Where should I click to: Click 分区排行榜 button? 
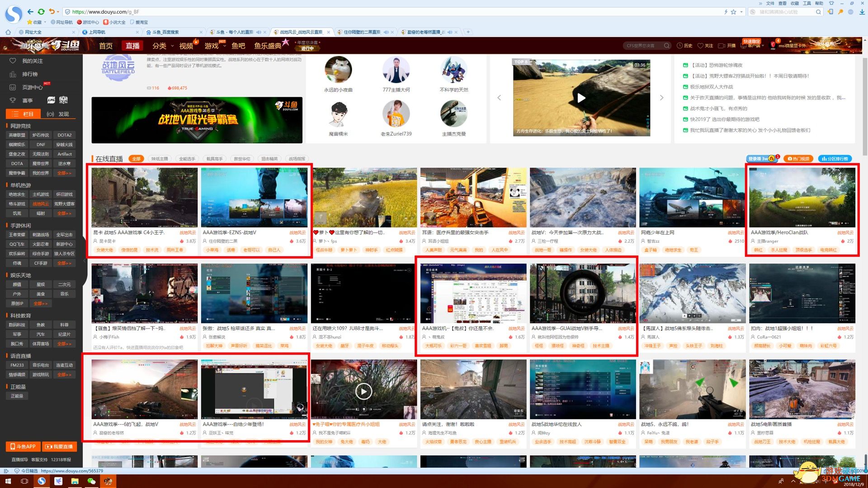pos(835,159)
